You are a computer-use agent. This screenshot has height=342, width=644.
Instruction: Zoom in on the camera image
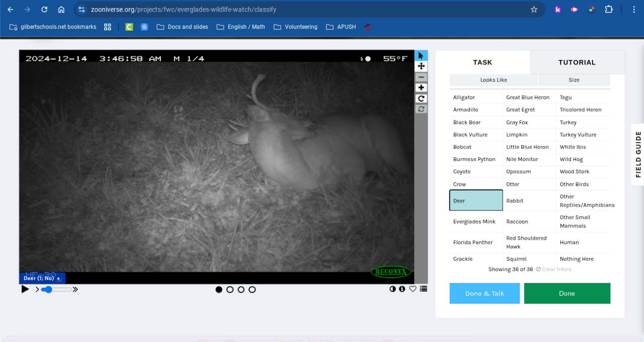click(421, 88)
